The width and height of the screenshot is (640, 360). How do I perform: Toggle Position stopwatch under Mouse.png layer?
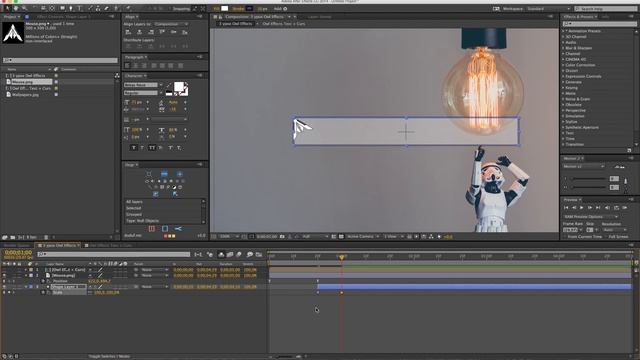[43, 281]
